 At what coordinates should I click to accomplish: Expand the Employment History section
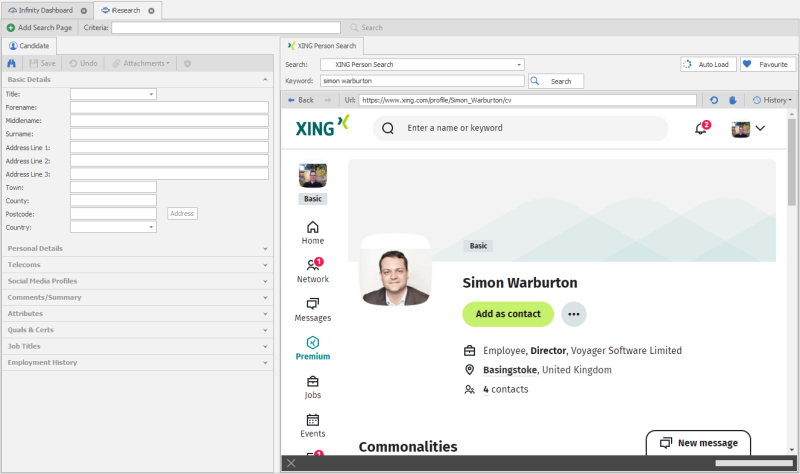136,362
